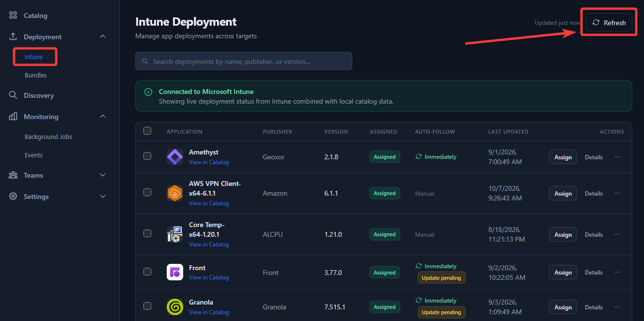
Task: Click the search deployments input field
Action: tap(244, 61)
